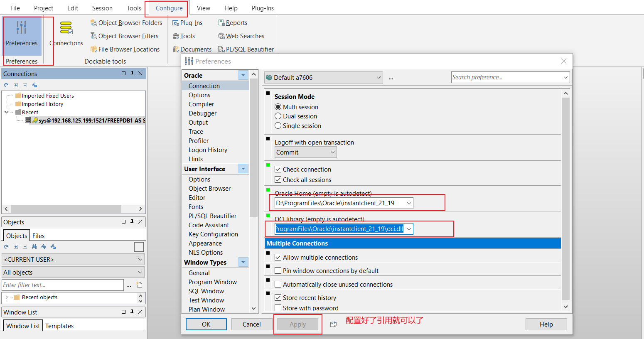Viewport: 644px width, 339px height.
Task: Pin the Objects panel
Action: click(132, 222)
